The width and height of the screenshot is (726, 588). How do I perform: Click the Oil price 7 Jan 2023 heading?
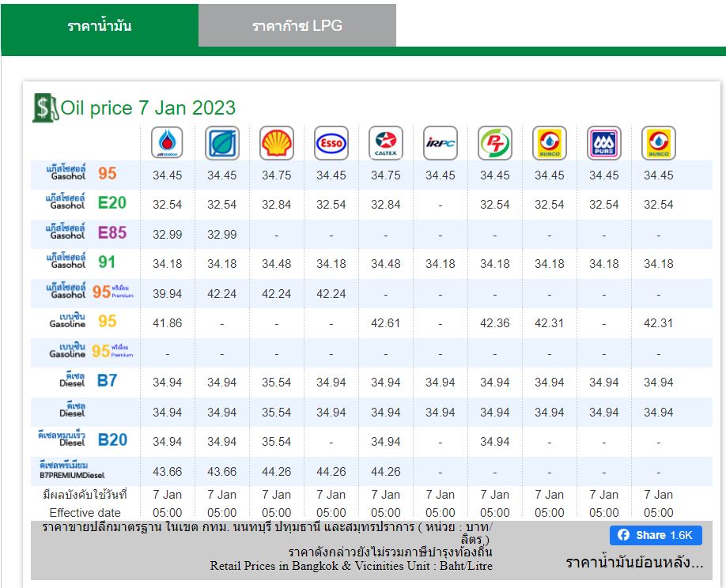pyautogui.click(x=148, y=107)
